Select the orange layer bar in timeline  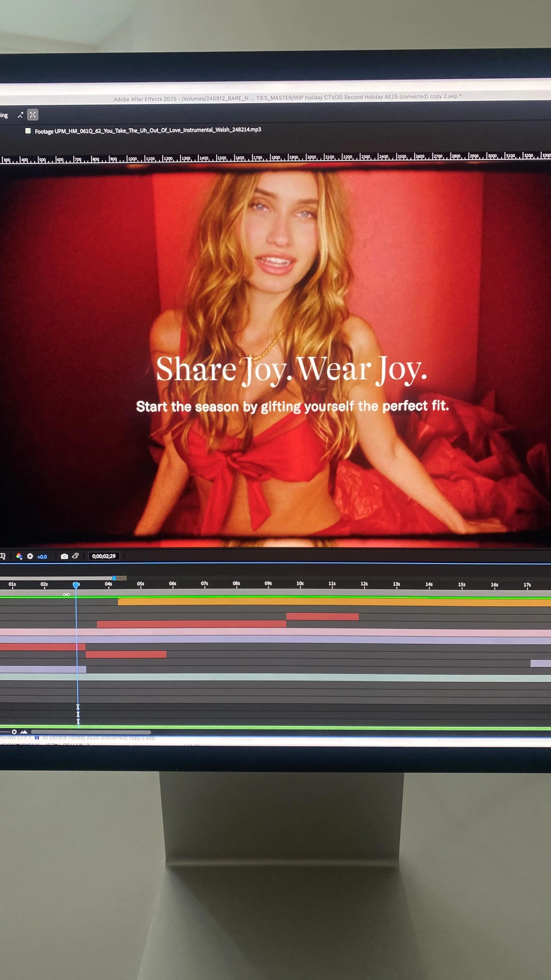[335, 602]
